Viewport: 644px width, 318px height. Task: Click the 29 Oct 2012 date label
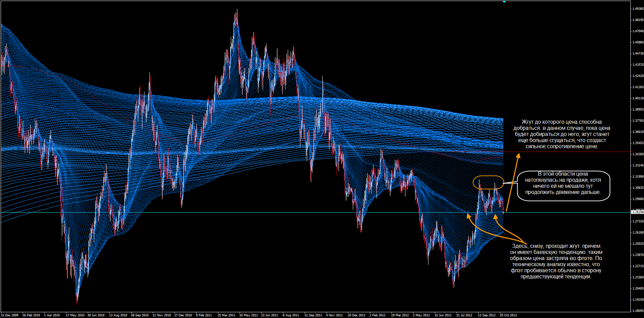(508, 315)
